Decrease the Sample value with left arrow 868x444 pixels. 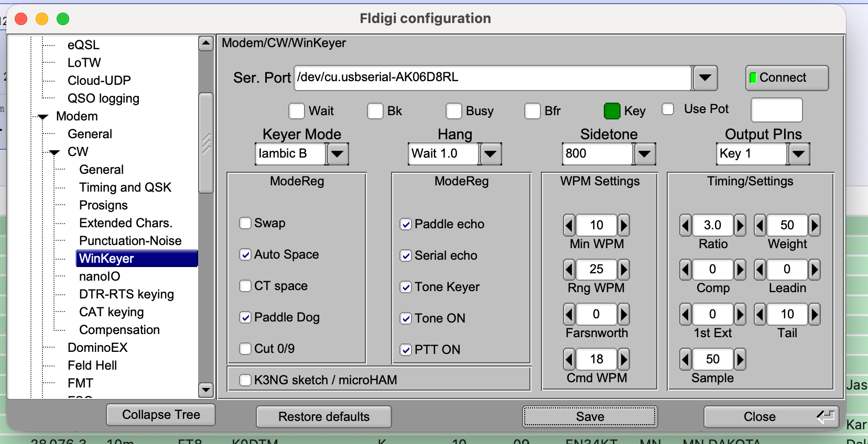(686, 359)
